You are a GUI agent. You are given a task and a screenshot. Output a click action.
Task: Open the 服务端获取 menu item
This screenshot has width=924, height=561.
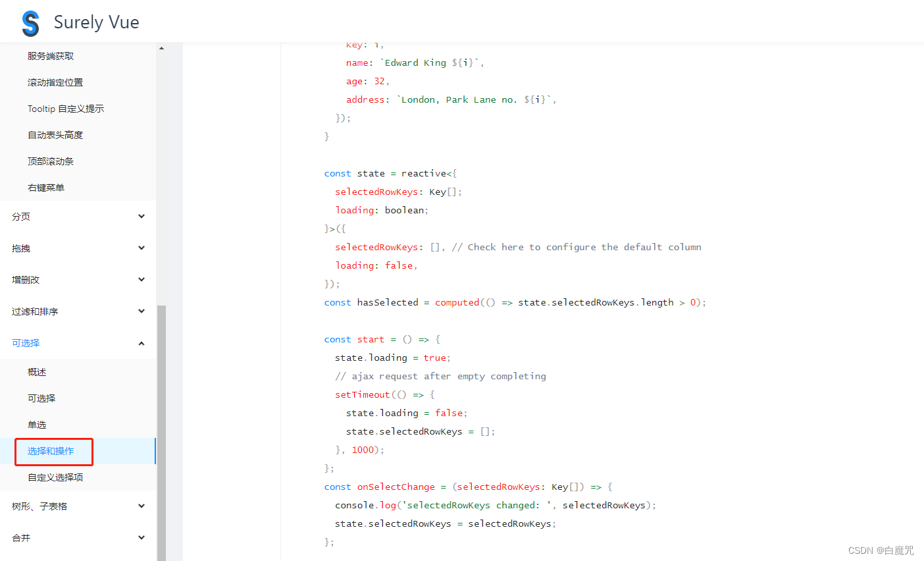[x=51, y=56]
